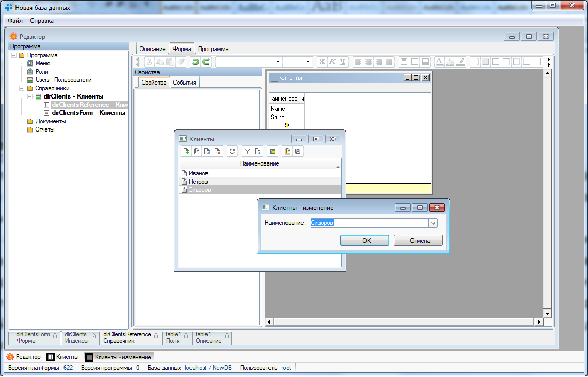Toggle italic К formatting button

[x=332, y=62]
